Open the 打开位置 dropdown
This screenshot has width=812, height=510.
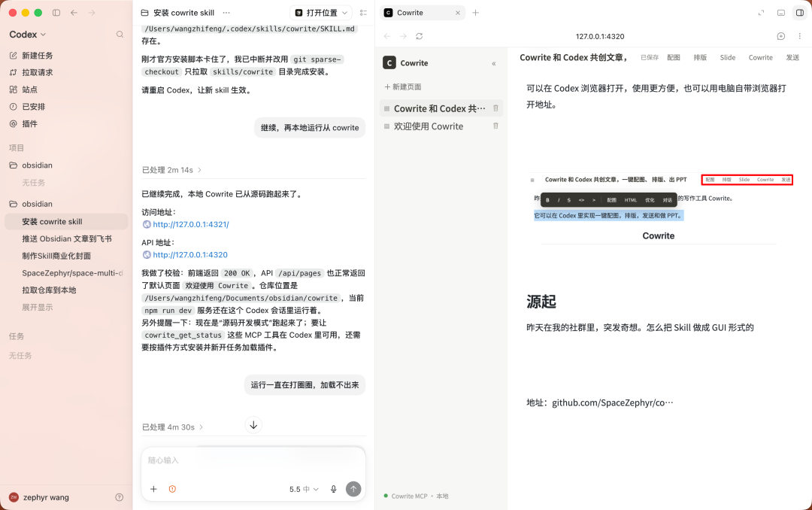click(320, 13)
